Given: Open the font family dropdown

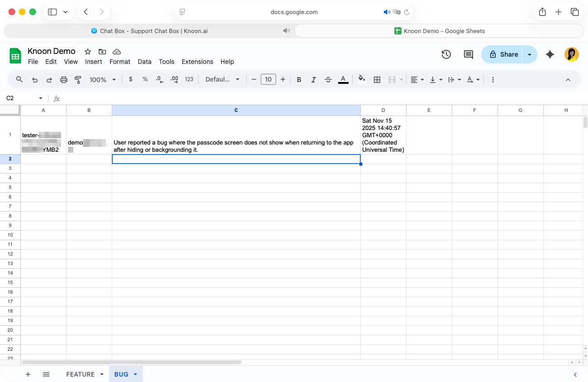Looking at the screenshot, I should pos(223,79).
